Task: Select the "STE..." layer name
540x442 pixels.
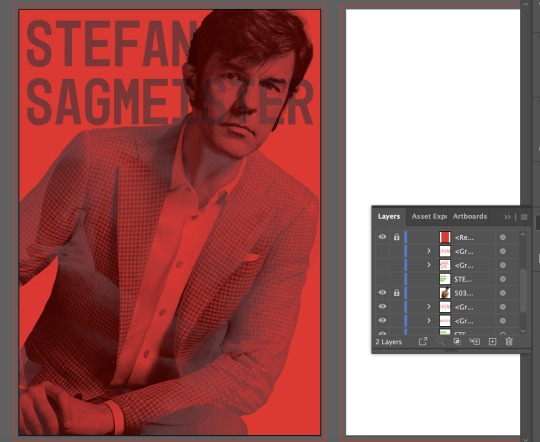Action: pos(463,279)
